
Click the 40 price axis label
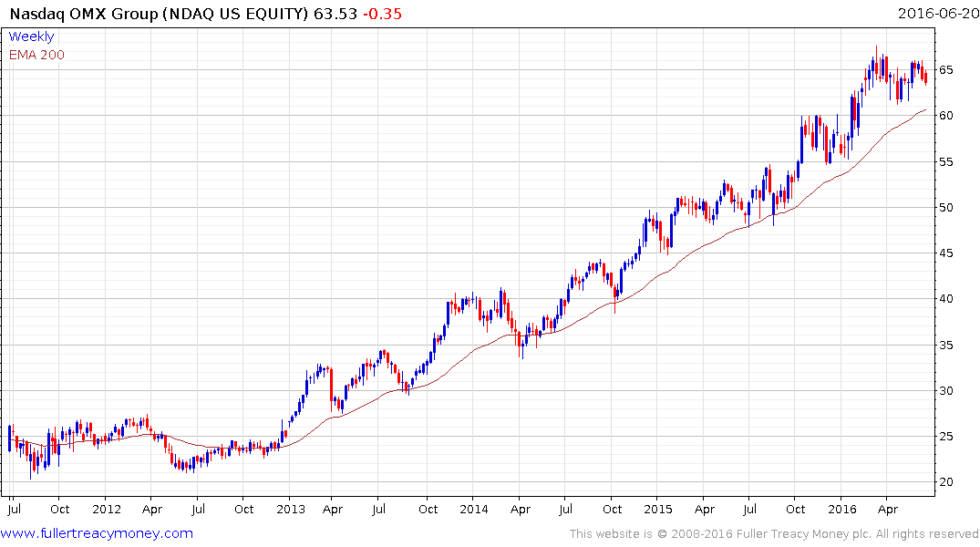945,299
